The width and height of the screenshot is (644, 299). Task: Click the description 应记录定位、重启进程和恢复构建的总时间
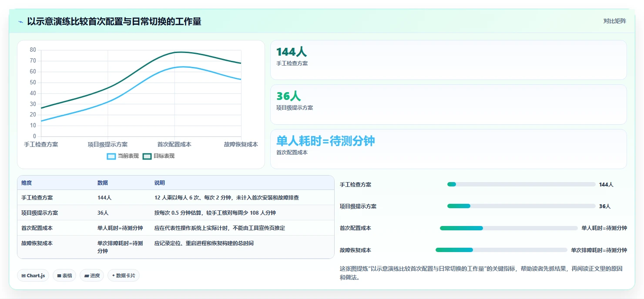coord(204,243)
